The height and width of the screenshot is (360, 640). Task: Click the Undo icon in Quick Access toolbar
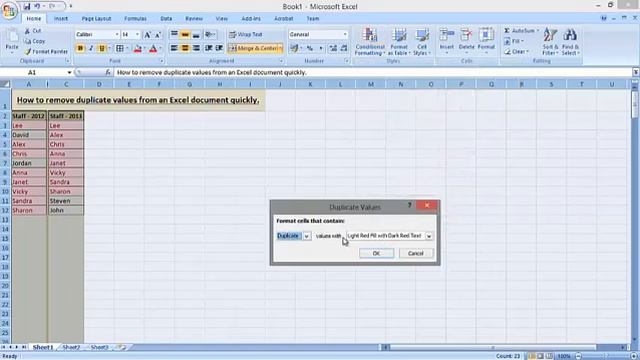37,6
